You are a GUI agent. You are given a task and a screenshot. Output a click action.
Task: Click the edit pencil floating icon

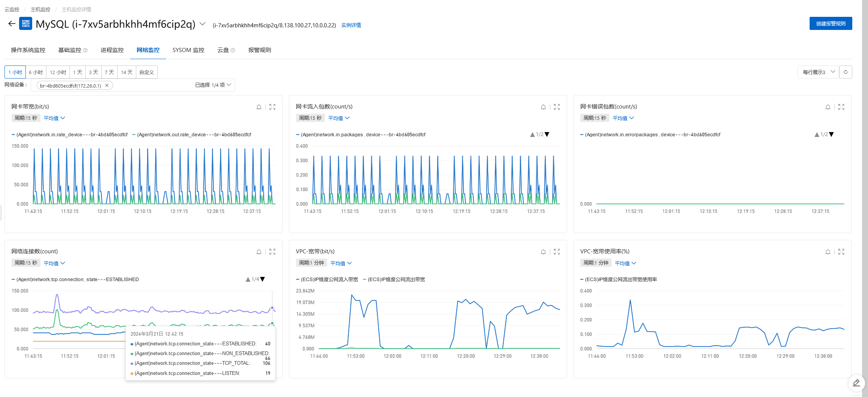[x=856, y=383]
